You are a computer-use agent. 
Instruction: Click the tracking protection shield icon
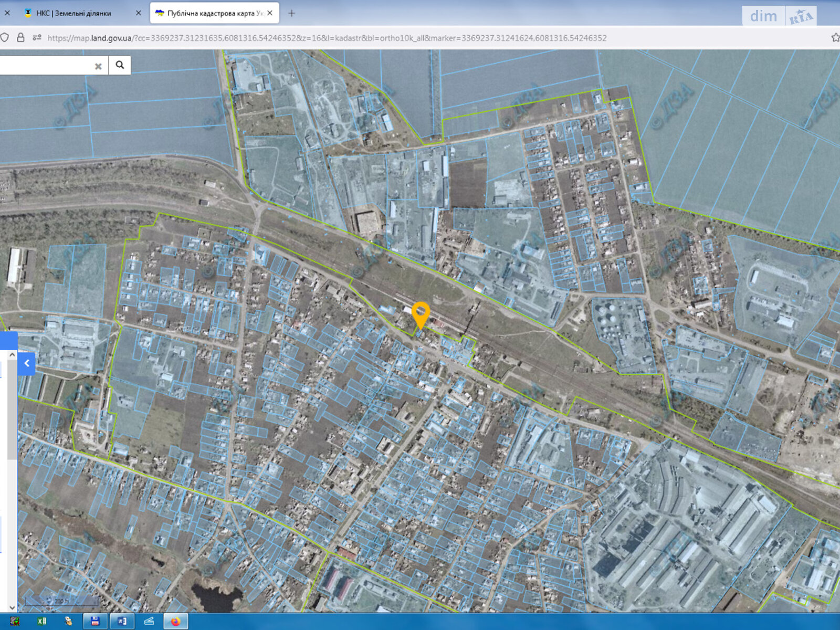coord(5,38)
